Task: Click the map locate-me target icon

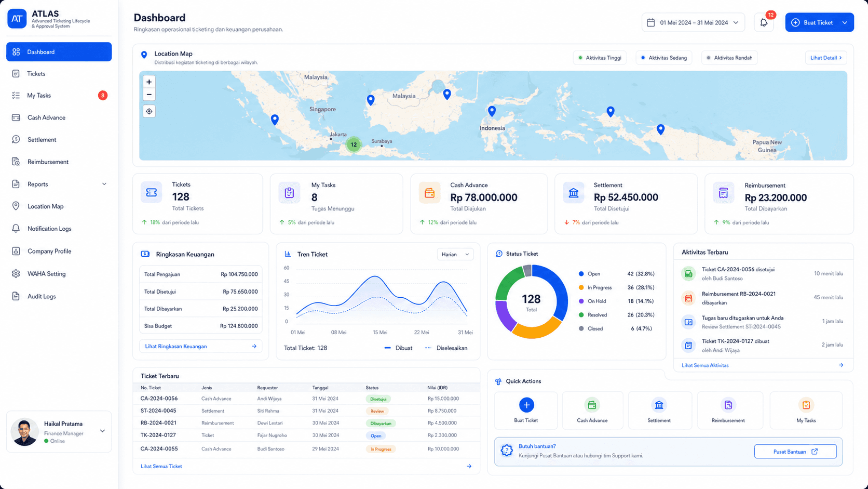Action: [149, 111]
